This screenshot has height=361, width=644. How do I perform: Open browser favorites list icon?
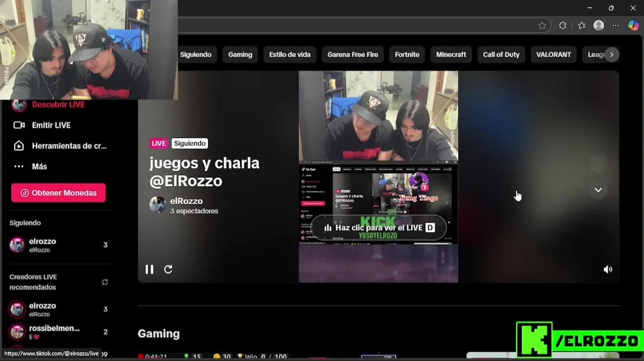coord(582,26)
